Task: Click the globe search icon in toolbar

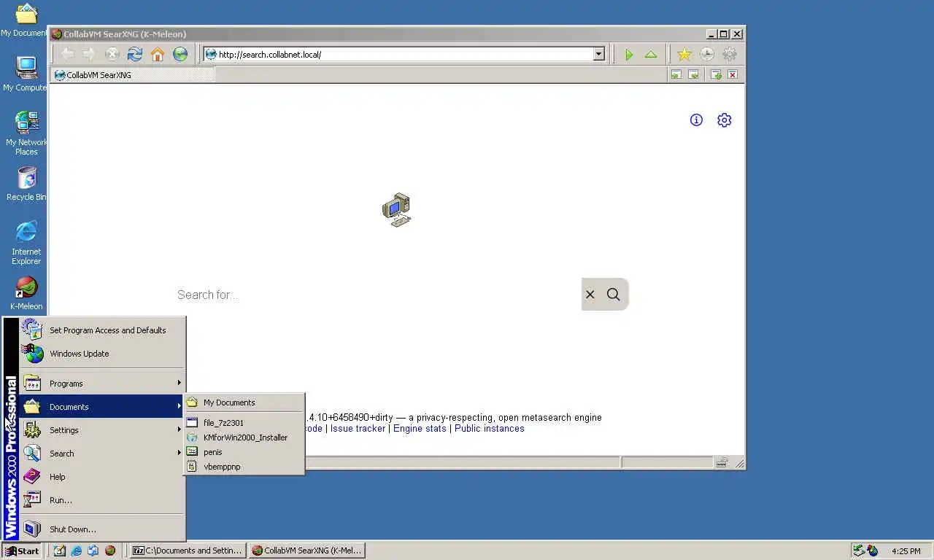Action: click(180, 54)
